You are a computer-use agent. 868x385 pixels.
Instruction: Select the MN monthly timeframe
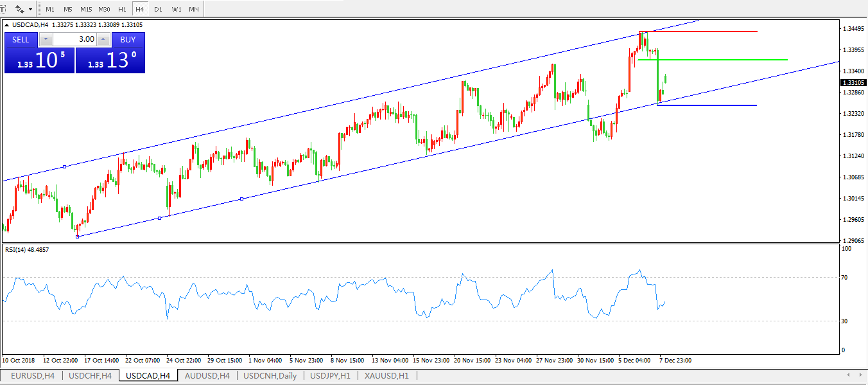pos(193,10)
